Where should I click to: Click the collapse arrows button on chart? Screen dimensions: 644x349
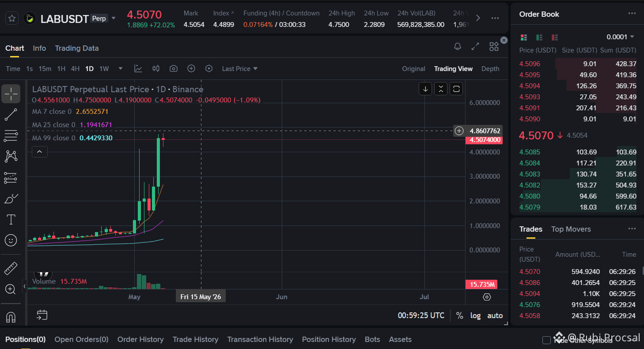click(x=441, y=89)
